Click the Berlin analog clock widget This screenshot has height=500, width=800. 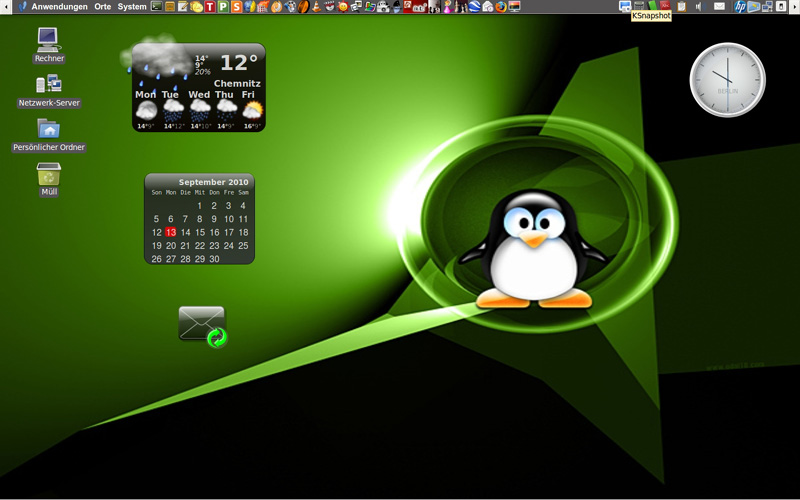(728, 80)
